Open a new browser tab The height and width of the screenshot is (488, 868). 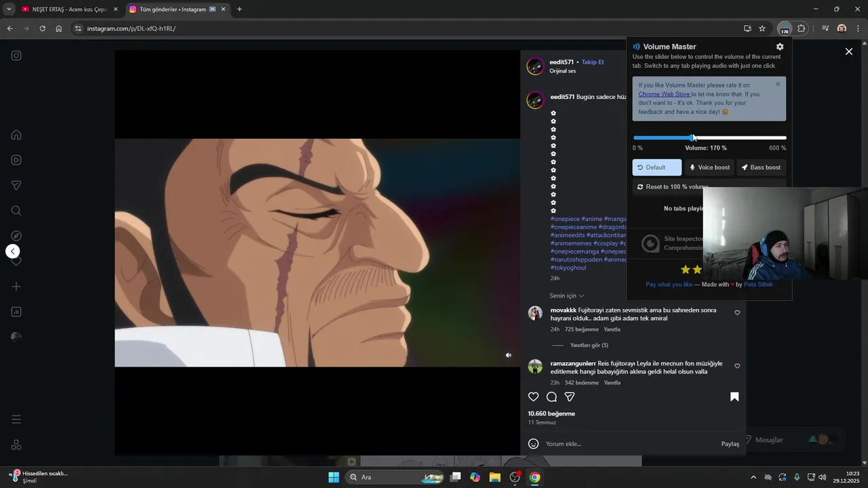239,9
